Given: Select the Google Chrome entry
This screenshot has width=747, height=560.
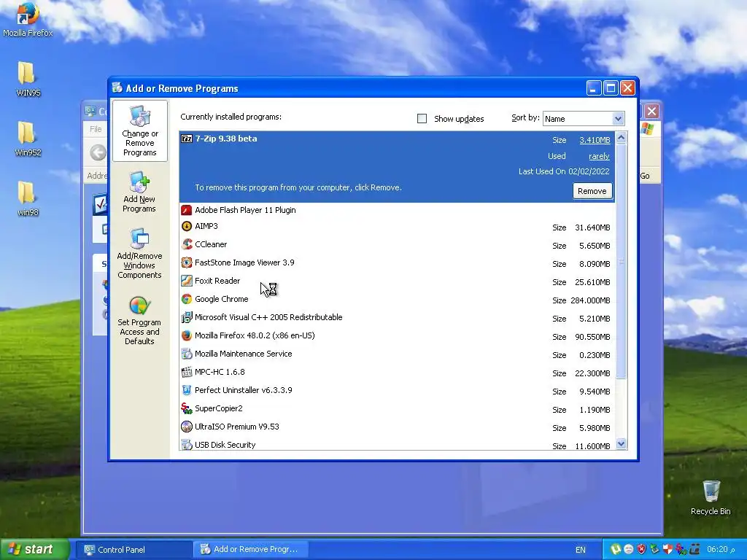Looking at the screenshot, I should pos(398,300).
